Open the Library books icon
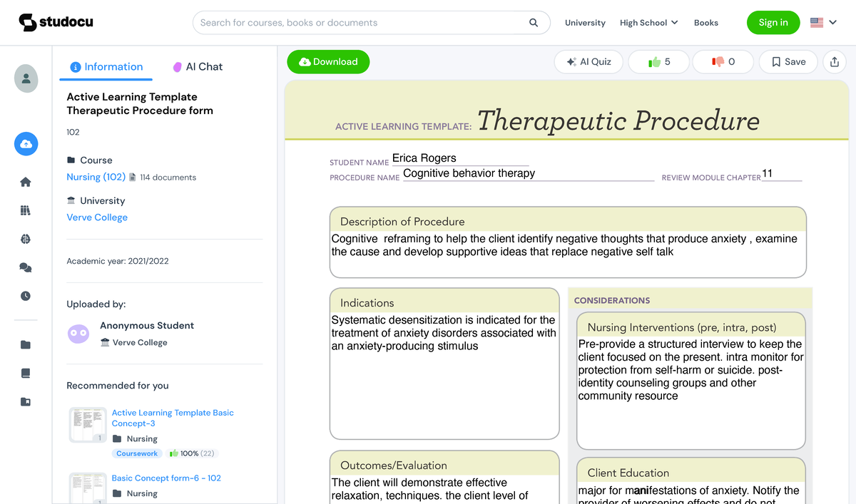Screen dimensions: 856x504 pos(26,210)
